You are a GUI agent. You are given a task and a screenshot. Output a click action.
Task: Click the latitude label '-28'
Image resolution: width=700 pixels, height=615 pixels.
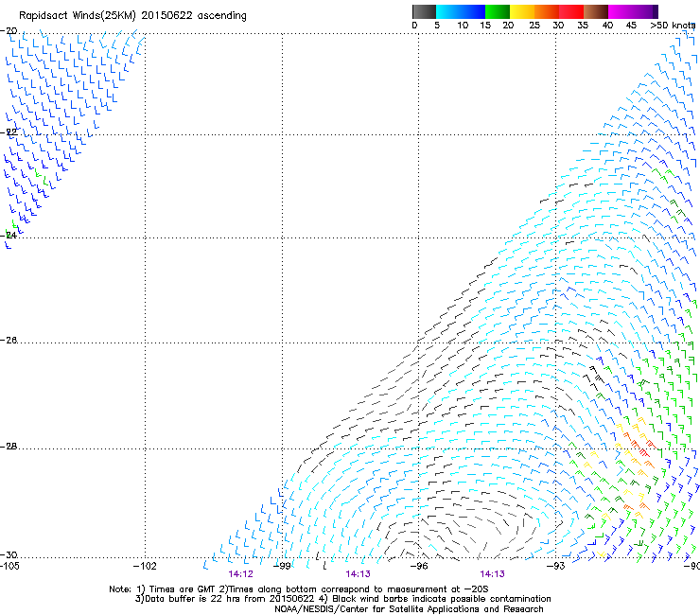coord(9,447)
